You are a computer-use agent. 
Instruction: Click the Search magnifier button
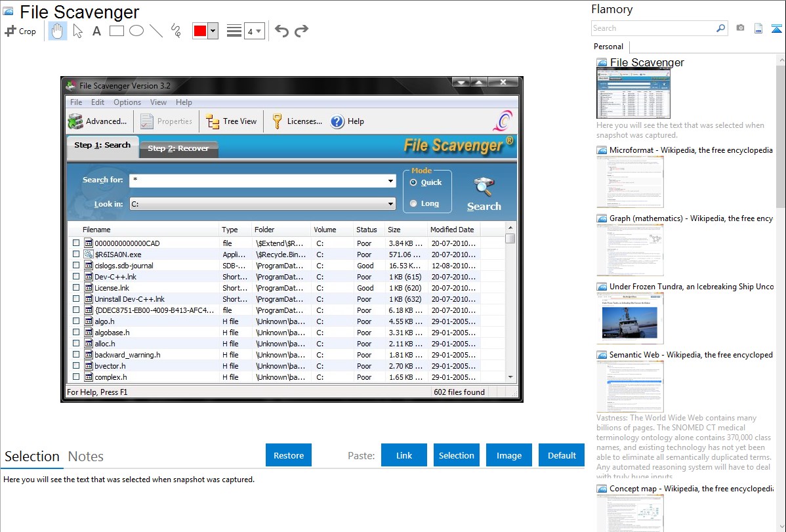click(484, 195)
